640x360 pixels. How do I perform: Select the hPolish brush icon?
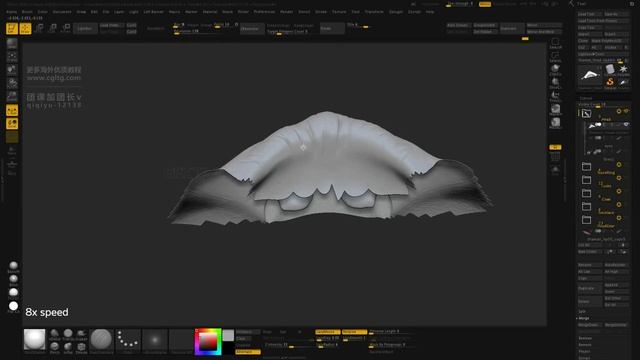click(x=55, y=335)
